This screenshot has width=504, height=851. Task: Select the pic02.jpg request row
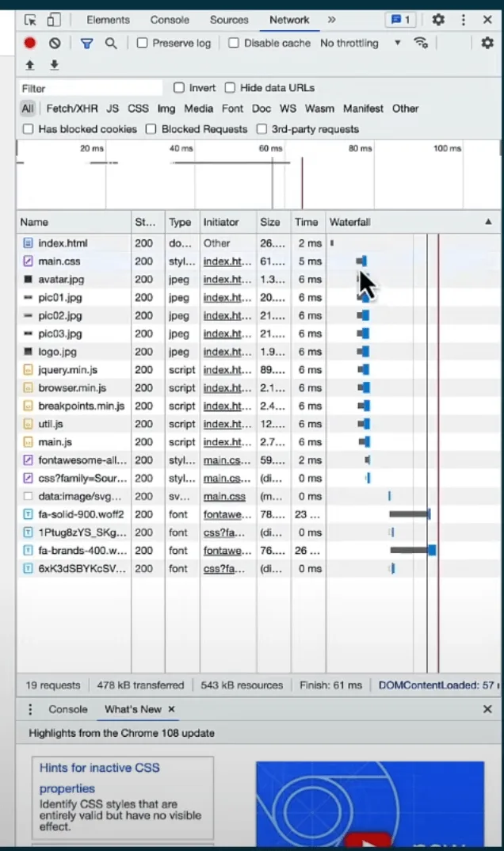(x=258, y=315)
